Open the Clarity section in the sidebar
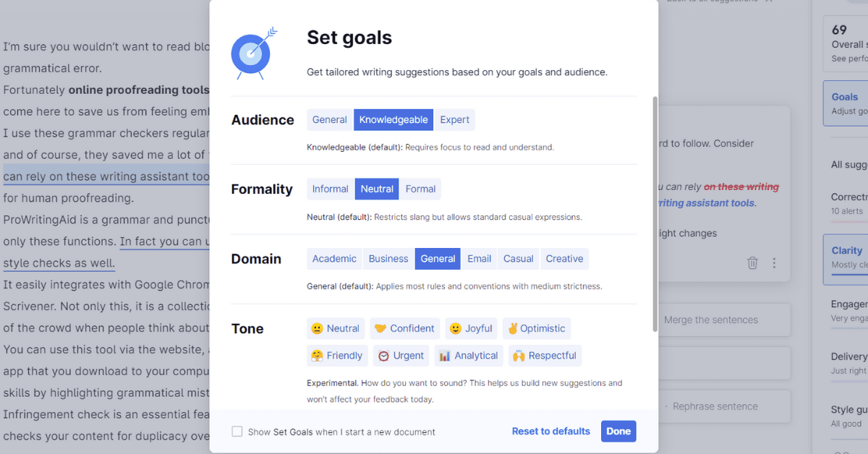 845,259
